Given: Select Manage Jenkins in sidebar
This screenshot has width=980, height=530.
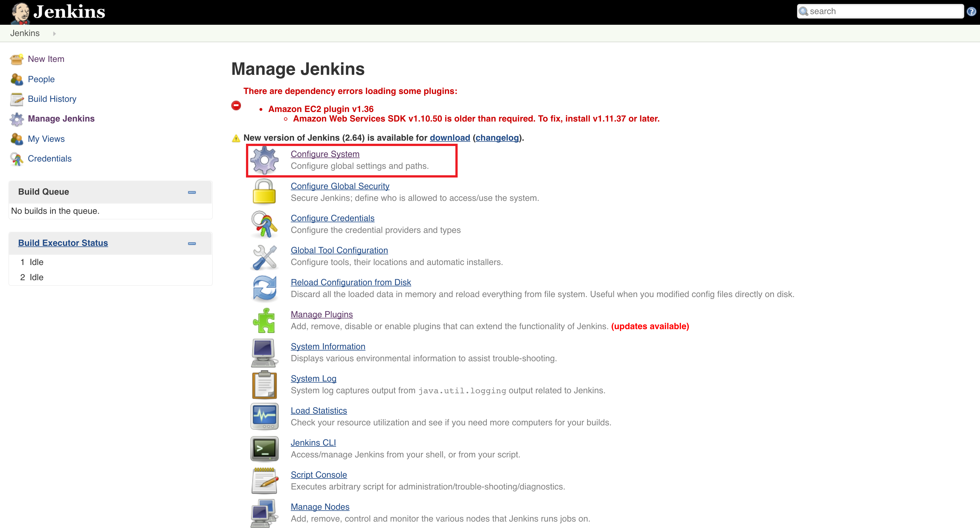Looking at the screenshot, I should 61,119.
